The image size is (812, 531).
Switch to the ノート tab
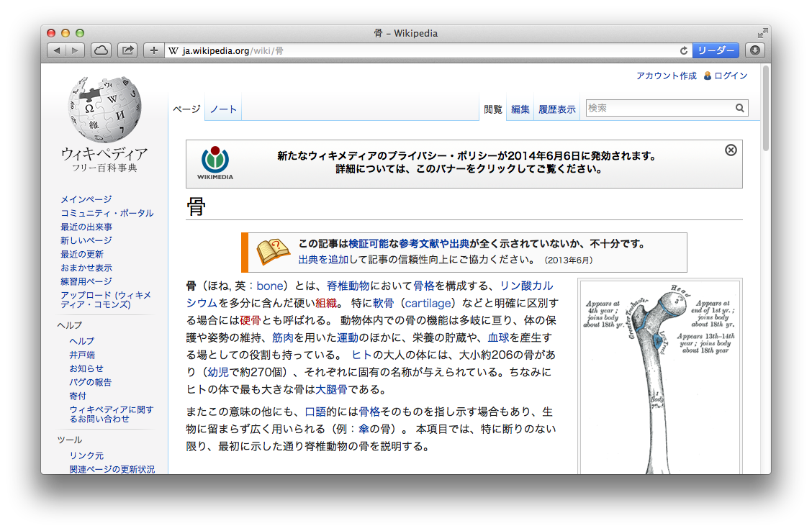(x=223, y=109)
